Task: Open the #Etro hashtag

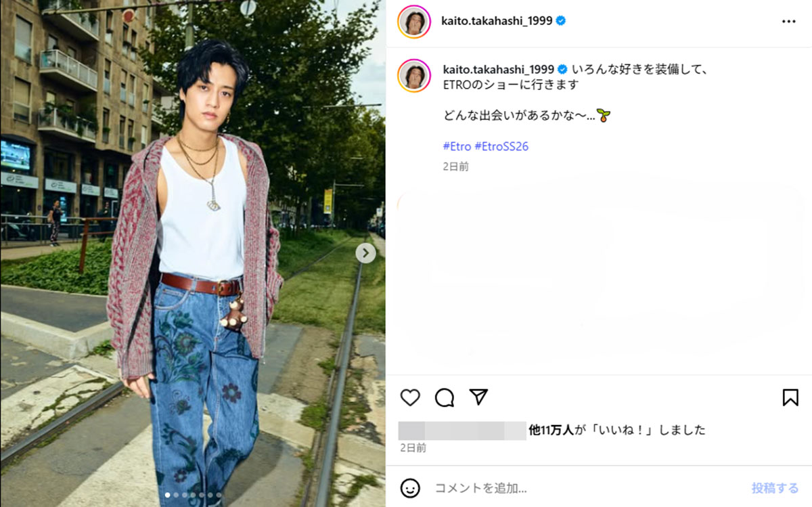Action: click(457, 146)
